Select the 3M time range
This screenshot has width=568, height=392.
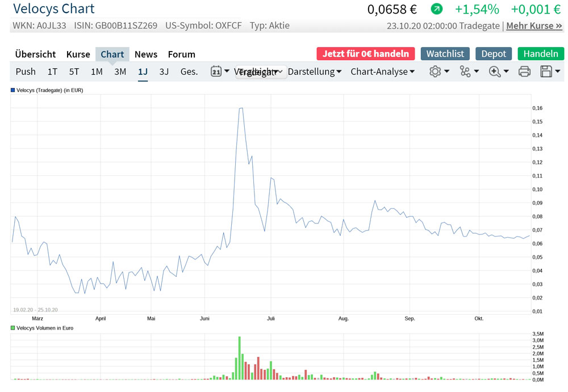tap(120, 71)
